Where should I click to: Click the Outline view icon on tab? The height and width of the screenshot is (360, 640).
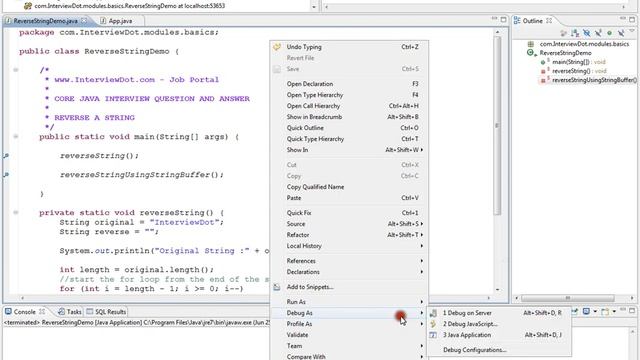coord(517,20)
